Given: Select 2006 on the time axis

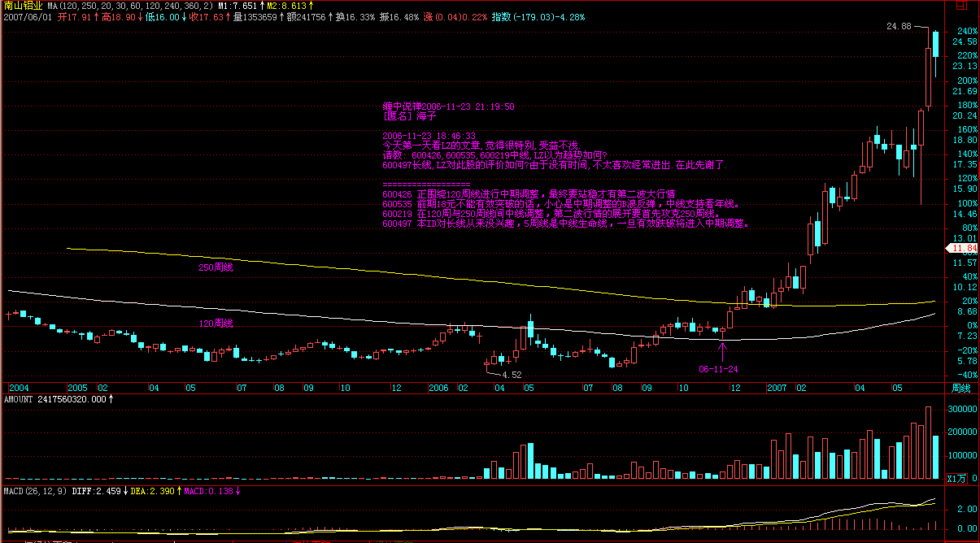Looking at the screenshot, I should click(438, 389).
